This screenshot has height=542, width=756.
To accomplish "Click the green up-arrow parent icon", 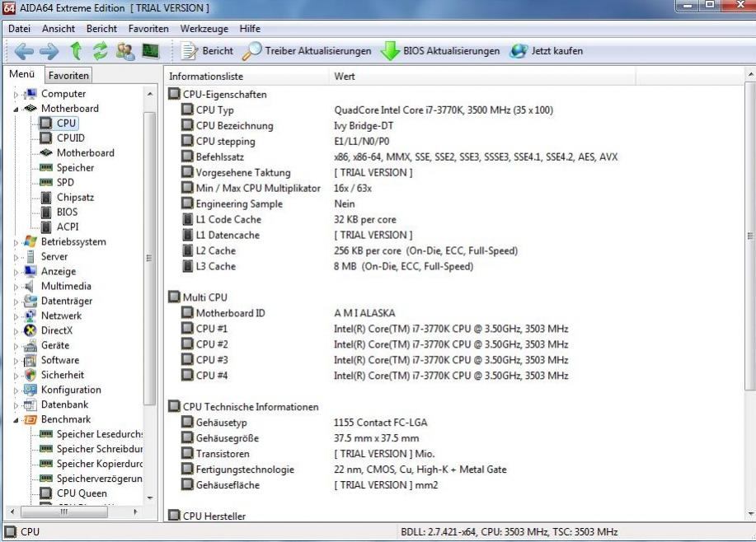I will [76, 50].
